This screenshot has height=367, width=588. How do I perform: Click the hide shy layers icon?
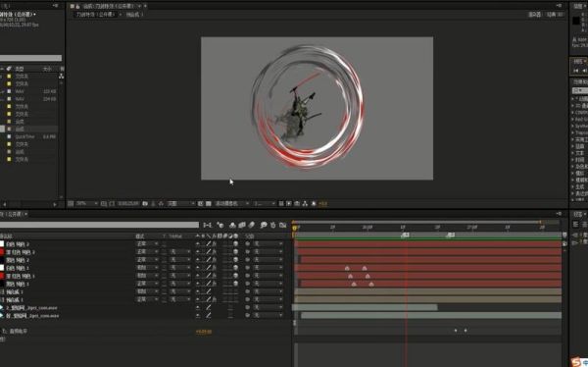(232, 225)
